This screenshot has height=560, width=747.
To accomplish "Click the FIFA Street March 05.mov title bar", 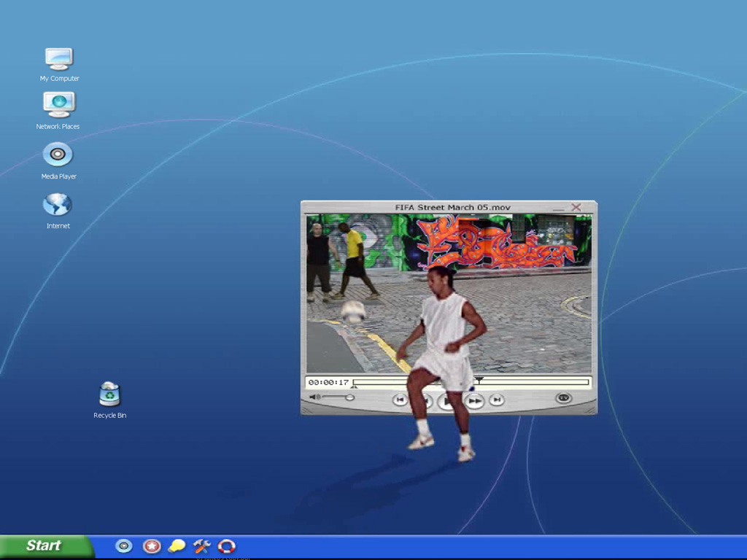I will pyautogui.click(x=449, y=207).
